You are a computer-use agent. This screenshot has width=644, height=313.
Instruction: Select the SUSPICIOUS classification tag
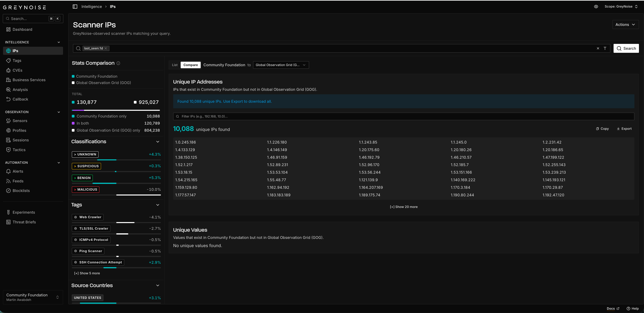point(86,166)
